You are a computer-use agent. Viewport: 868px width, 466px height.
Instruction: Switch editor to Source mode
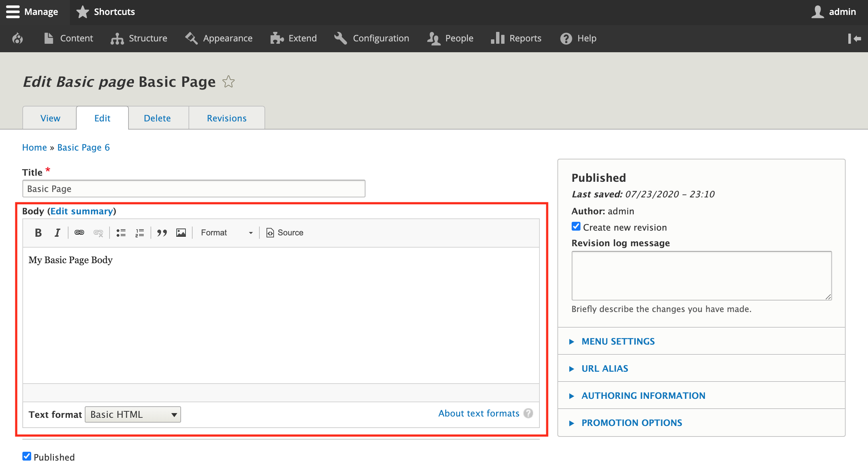coord(285,233)
